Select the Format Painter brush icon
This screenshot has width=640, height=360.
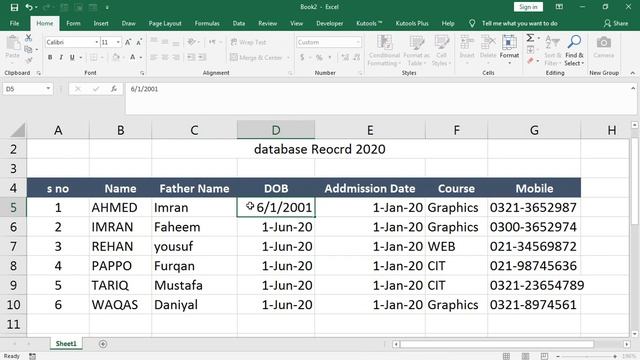click(28, 60)
